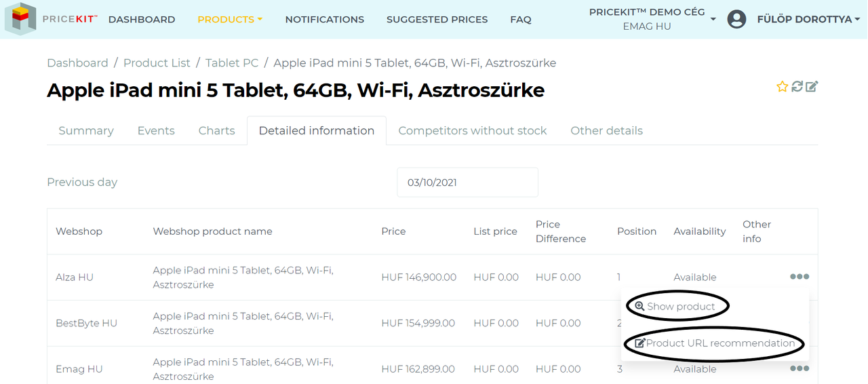The height and width of the screenshot is (384, 868).
Task: Click the Product List breadcrumb link
Action: point(157,63)
